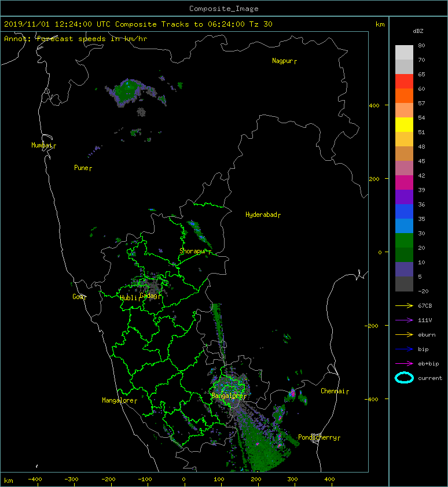Click the 111V purple arrow legend icon
The height and width of the screenshot is (487, 448).
pos(404,320)
